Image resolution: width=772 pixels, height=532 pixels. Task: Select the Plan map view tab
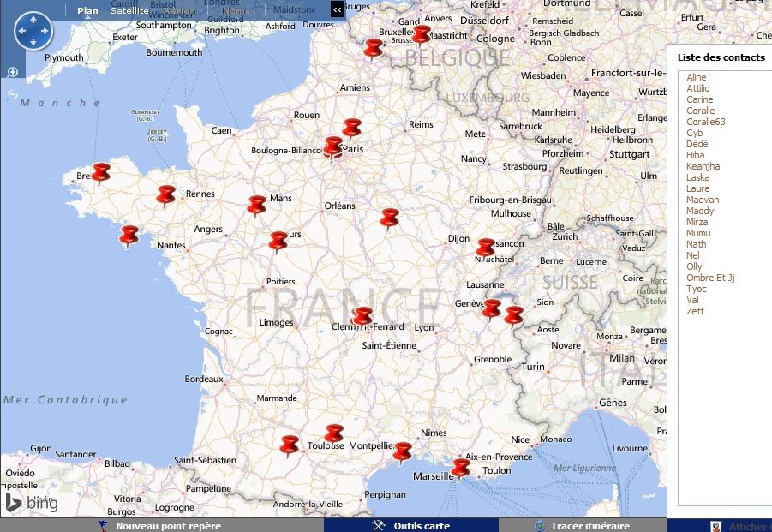click(87, 10)
